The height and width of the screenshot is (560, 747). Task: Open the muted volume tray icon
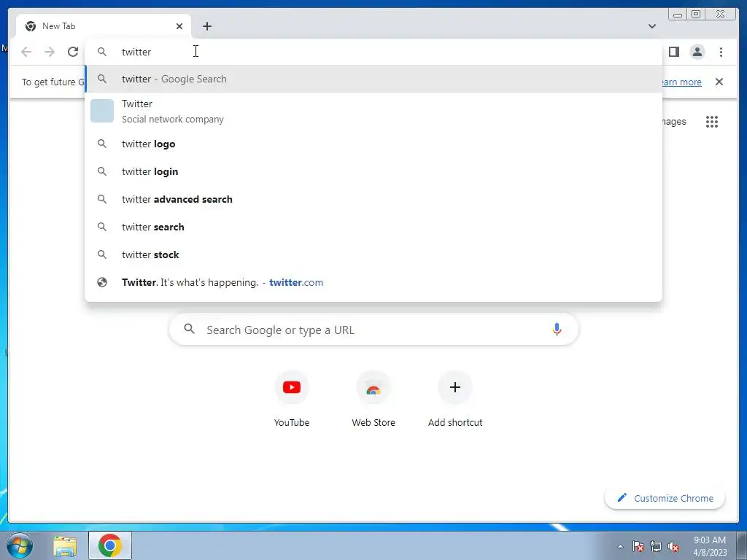pos(673,546)
